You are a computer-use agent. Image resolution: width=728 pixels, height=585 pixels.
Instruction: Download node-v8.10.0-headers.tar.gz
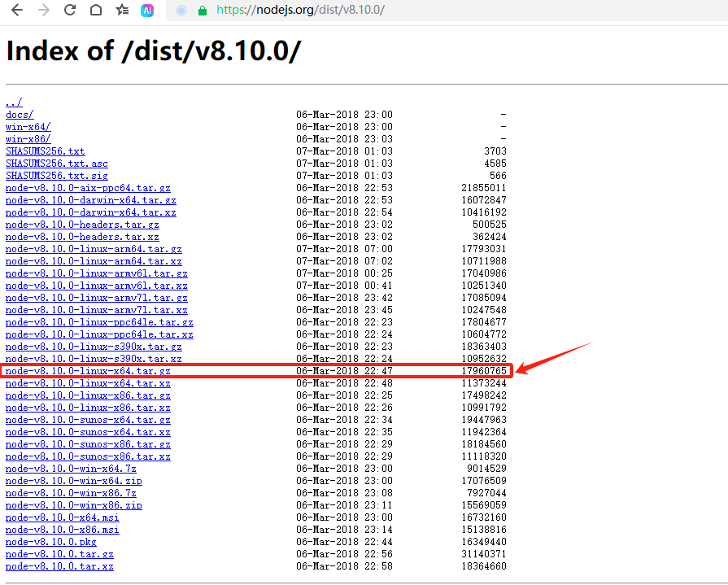pyautogui.click(x=82, y=225)
